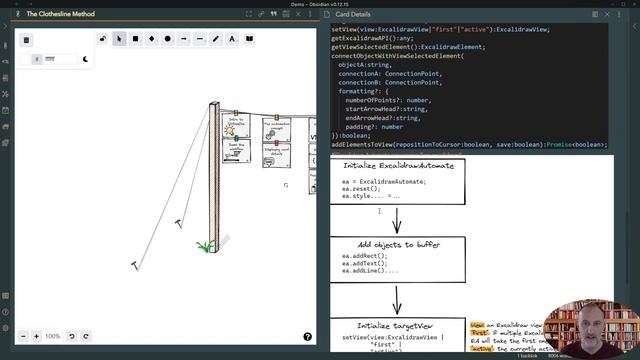Open the help icon in left ribbon
The width and height of the screenshot is (640, 360).
(5, 312)
